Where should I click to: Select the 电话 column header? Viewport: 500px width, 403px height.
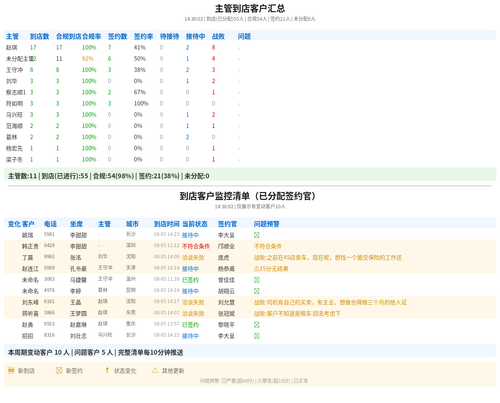click(x=50, y=224)
